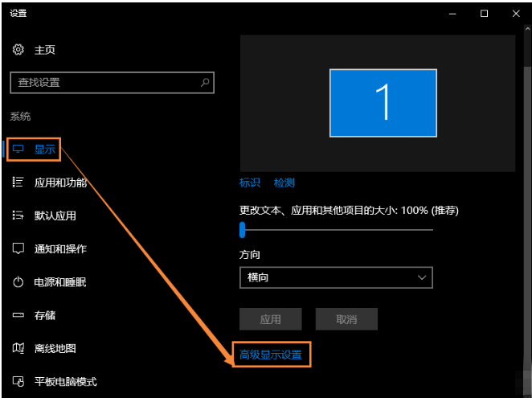
Task: Focus the 查找设置 search field
Action: tap(104, 82)
